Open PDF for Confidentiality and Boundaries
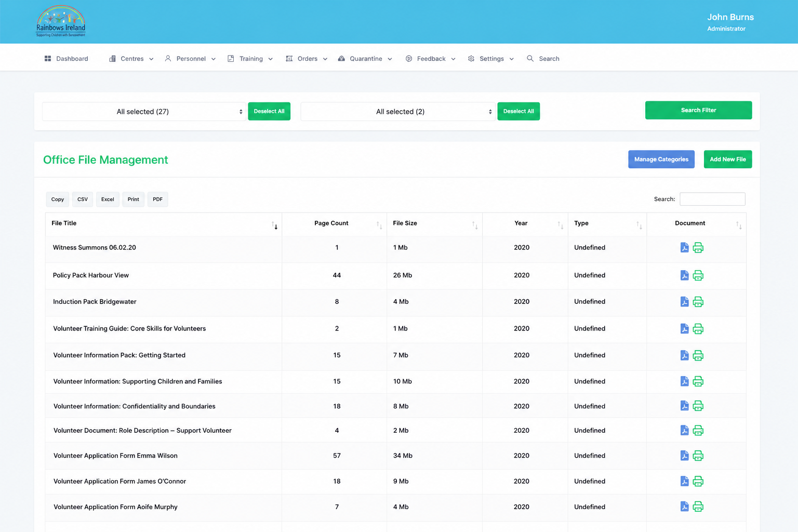 coord(684,406)
